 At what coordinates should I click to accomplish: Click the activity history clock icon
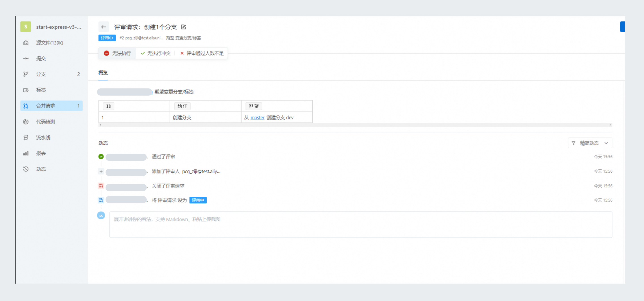(26, 169)
